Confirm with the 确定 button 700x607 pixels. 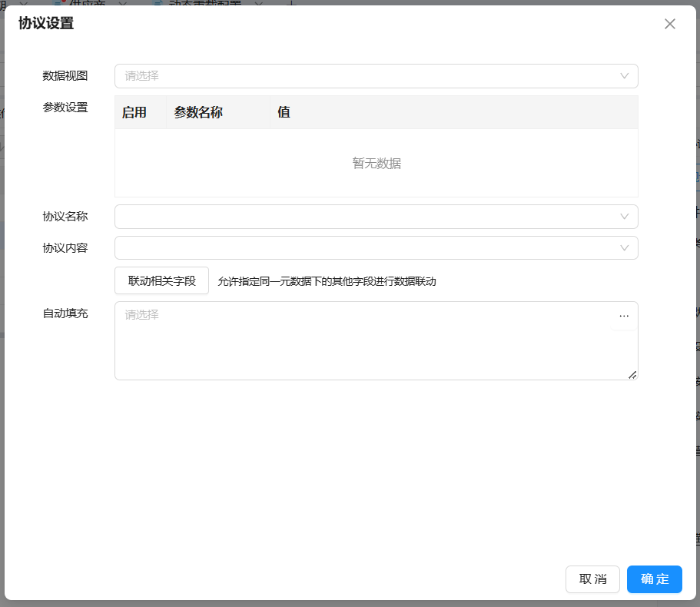pyautogui.click(x=655, y=579)
